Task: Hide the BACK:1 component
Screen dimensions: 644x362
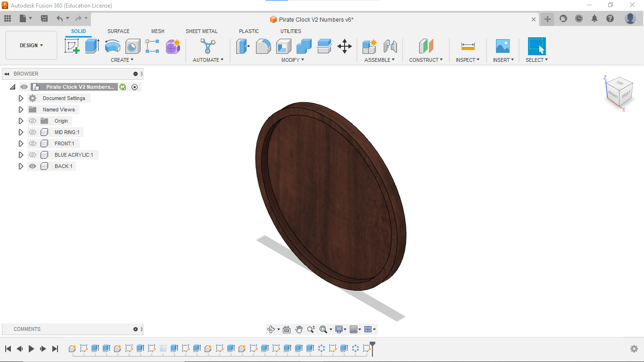Action: 33,166
